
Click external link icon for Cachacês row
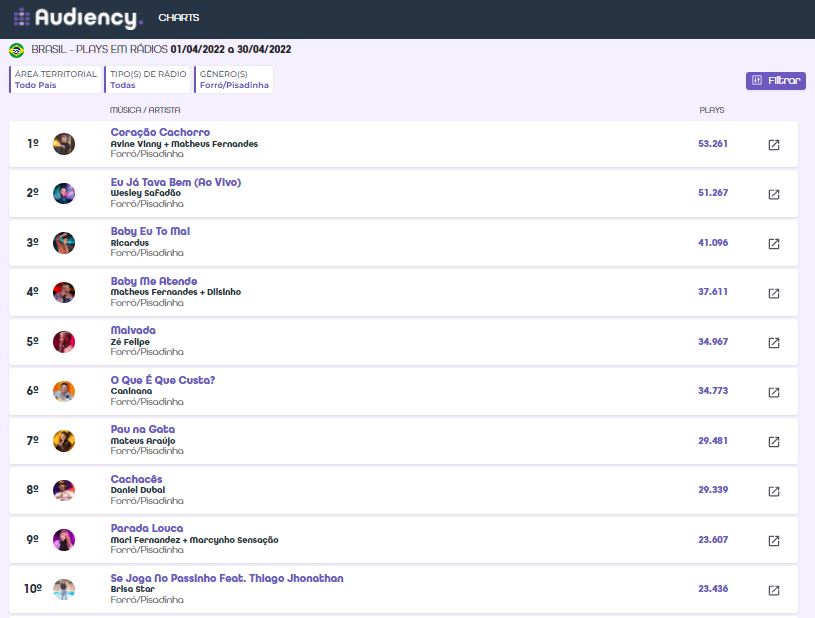click(x=773, y=491)
